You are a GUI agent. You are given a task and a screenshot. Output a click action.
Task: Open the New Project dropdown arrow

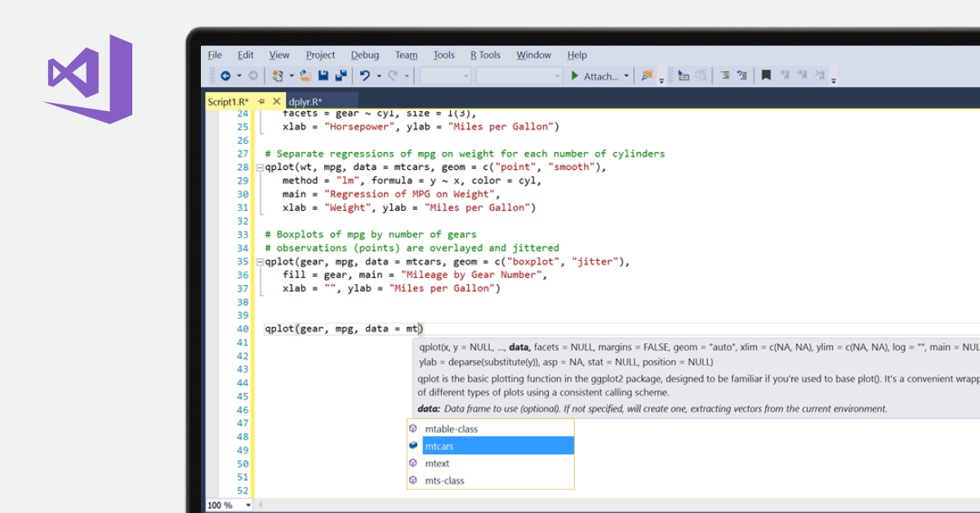(x=292, y=76)
